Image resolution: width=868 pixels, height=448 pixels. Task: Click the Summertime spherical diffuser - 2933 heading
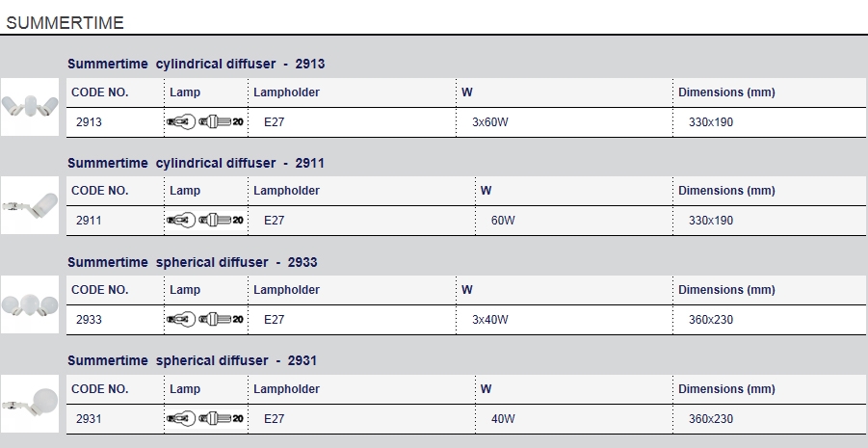(x=192, y=262)
